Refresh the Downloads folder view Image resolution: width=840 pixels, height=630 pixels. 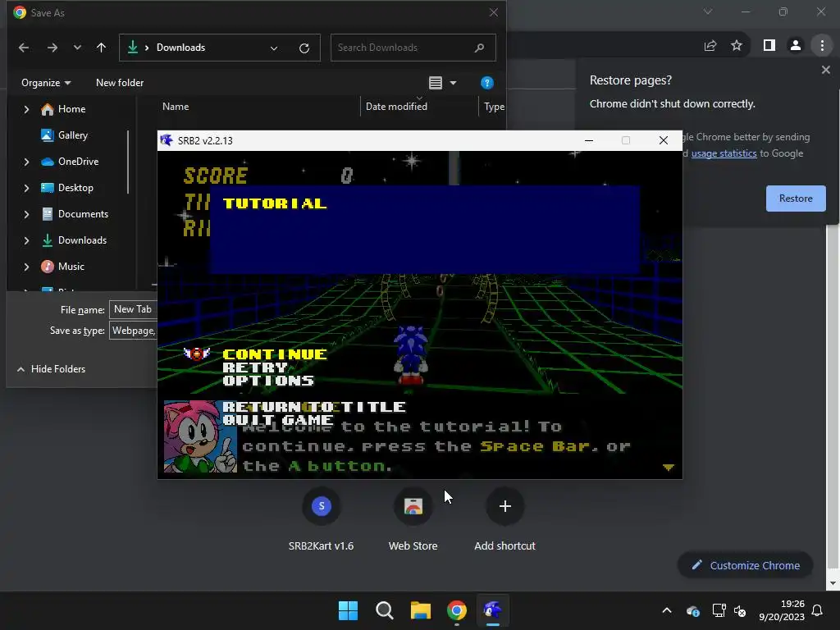(304, 48)
